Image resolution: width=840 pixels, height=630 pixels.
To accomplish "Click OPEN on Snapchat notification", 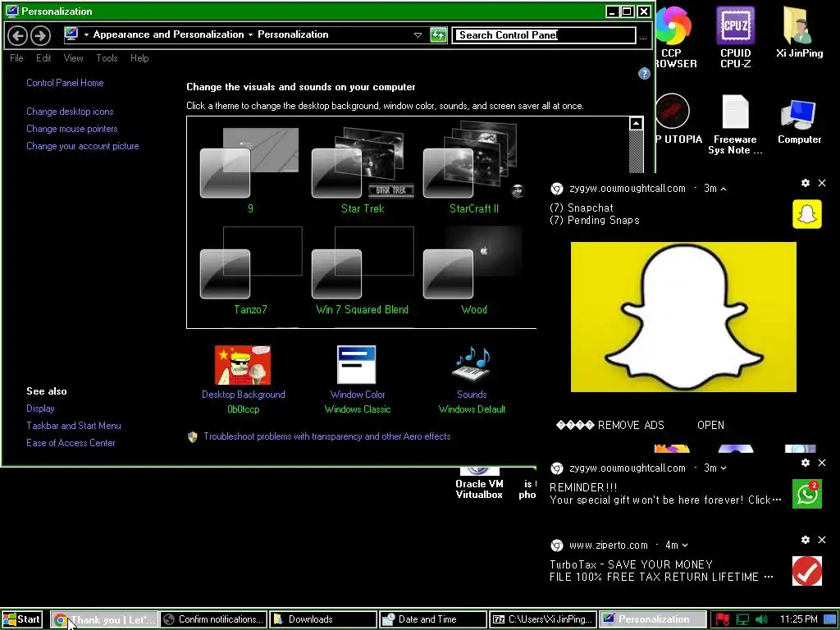I will [x=710, y=425].
